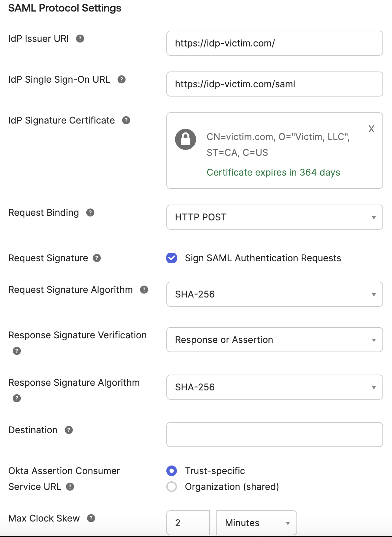This screenshot has height=537, width=392.
Task: Open help tooltip for IdP Signature Certificate
Action: click(126, 120)
